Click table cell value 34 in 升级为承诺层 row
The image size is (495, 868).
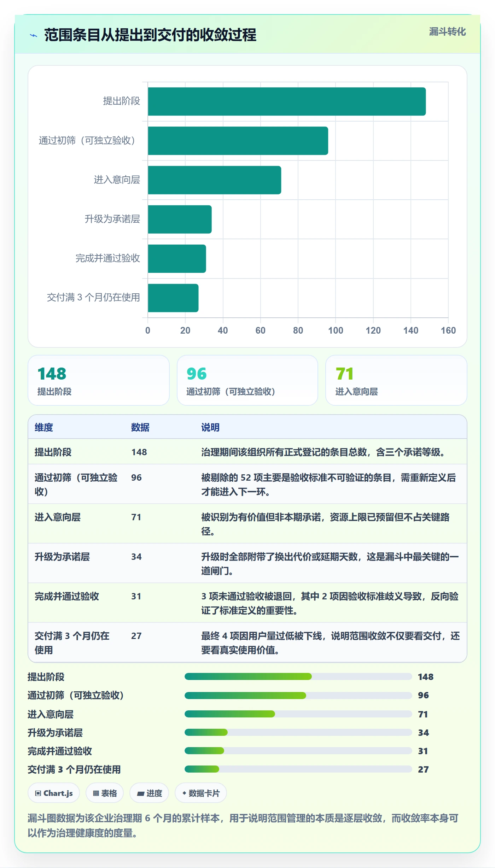[x=136, y=557]
